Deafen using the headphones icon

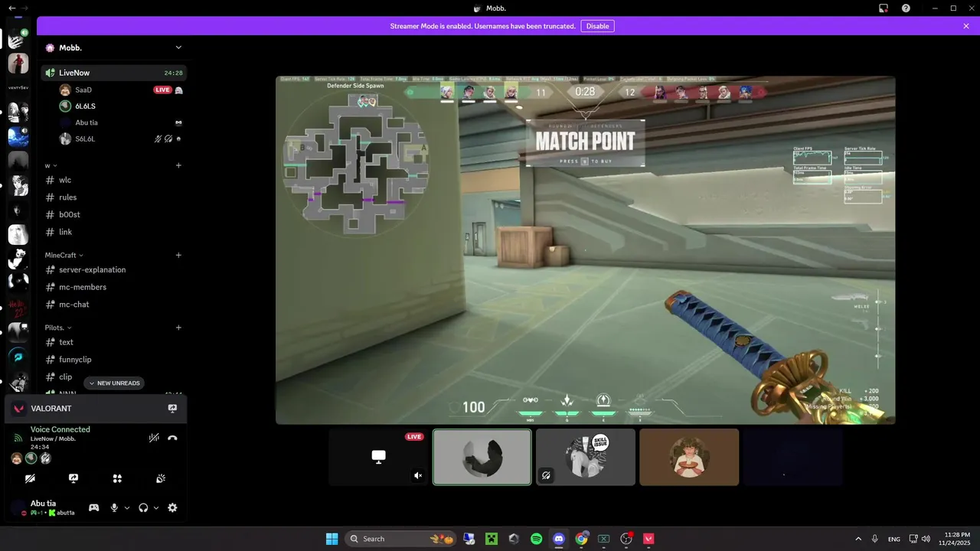click(143, 507)
